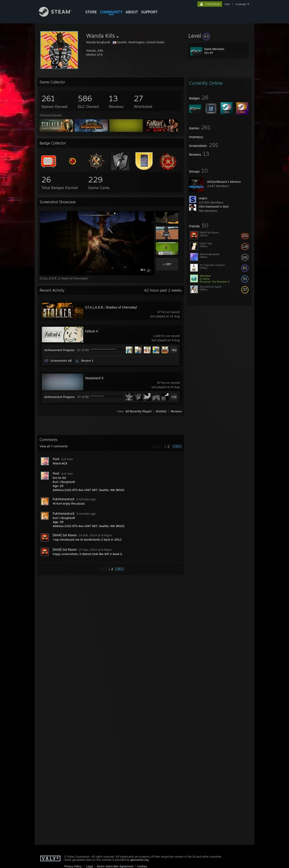Click the yellow shield badge
The width and height of the screenshot is (289, 868).
tap(144, 161)
